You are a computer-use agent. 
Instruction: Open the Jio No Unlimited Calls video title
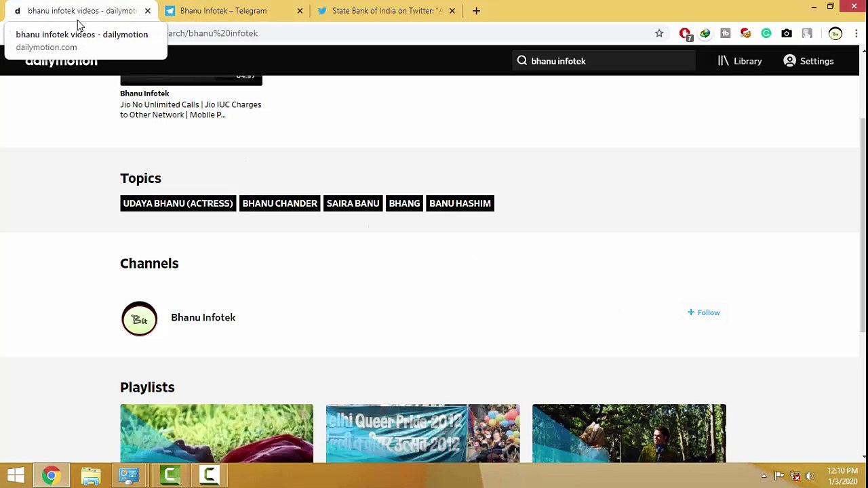[x=191, y=110]
